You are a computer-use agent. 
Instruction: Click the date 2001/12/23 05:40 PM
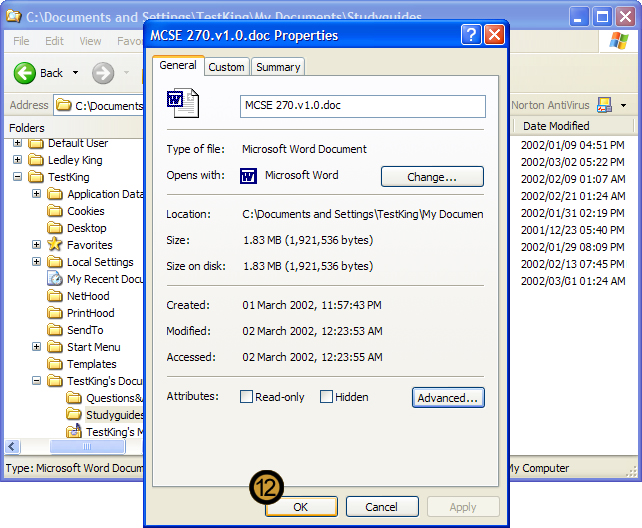click(573, 230)
